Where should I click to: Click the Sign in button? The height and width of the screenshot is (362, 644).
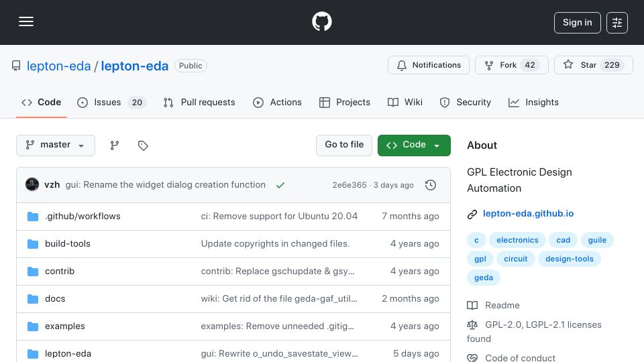pyautogui.click(x=577, y=23)
